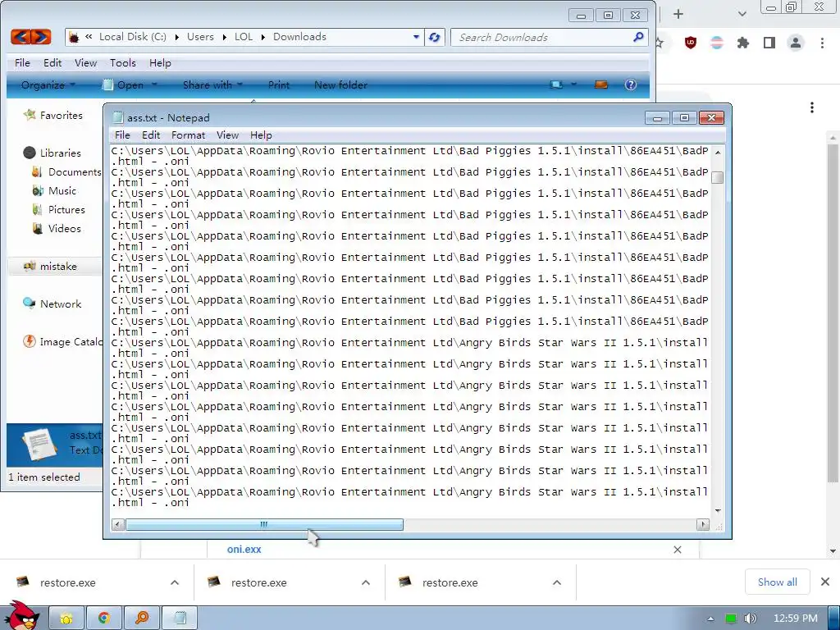The height and width of the screenshot is (630, 840).
Task: Dismiss the oni.exx download row
Action: coord(678,549)
